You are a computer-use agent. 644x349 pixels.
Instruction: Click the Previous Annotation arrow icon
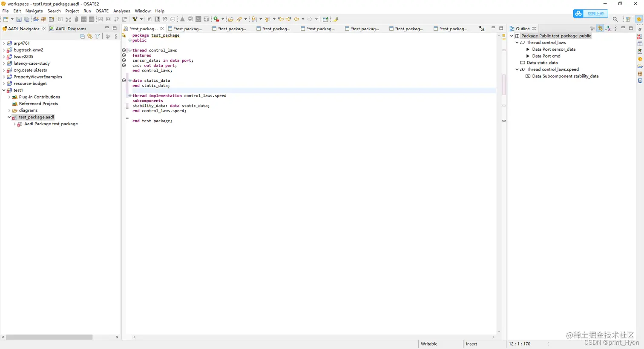[267, 19]
